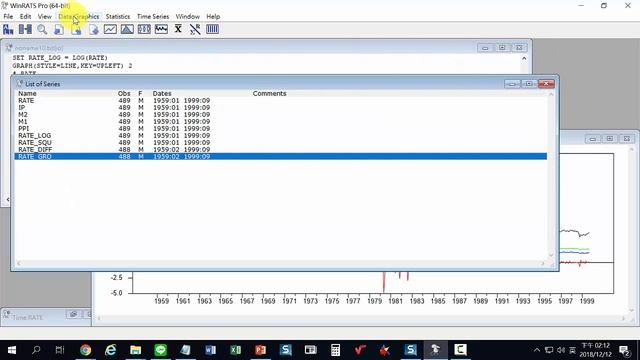Open PowerPoint from the taskbar
Viewport: 640px width, 360px height.
coord(260,350)
